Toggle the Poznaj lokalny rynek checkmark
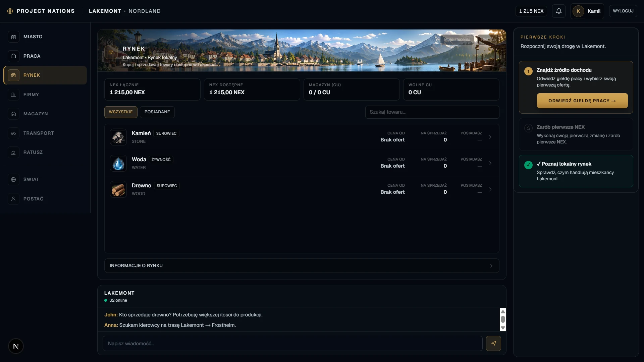This screenshot has width=644, height=362. [x=528, y=165]
